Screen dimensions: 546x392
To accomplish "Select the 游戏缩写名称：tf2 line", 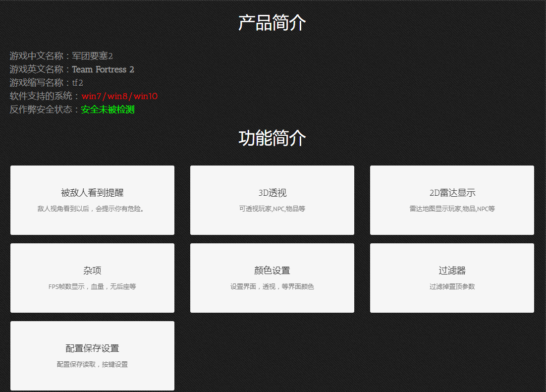I will pos(46,83).
